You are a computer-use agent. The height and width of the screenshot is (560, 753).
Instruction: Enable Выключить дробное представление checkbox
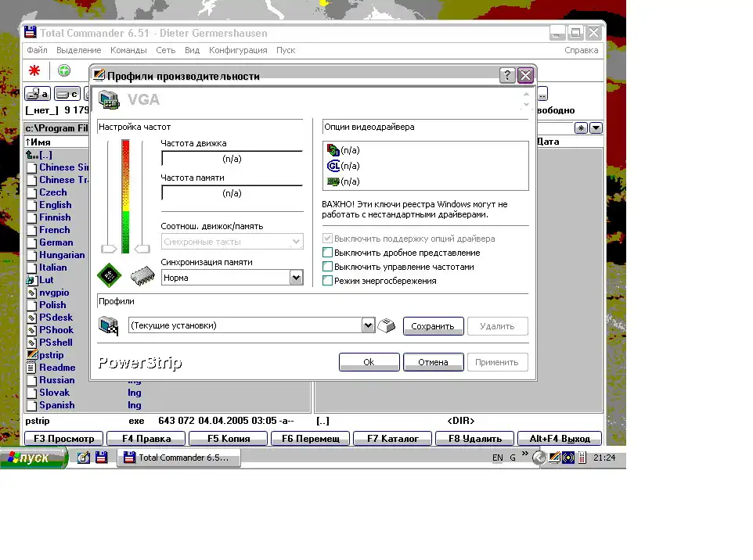pyautogui.click(x=328, y=253)
